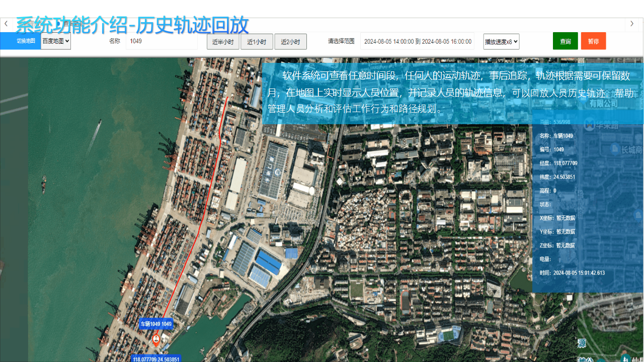This screenshot has height=362, width=644.
Task: Click the right chevron tab scroll arrow
Action: click(632, 24)
